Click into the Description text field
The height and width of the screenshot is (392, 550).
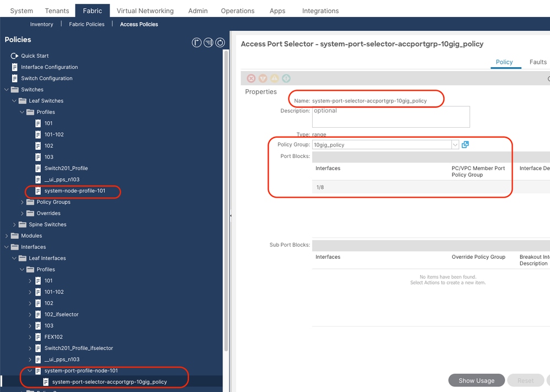391,117
